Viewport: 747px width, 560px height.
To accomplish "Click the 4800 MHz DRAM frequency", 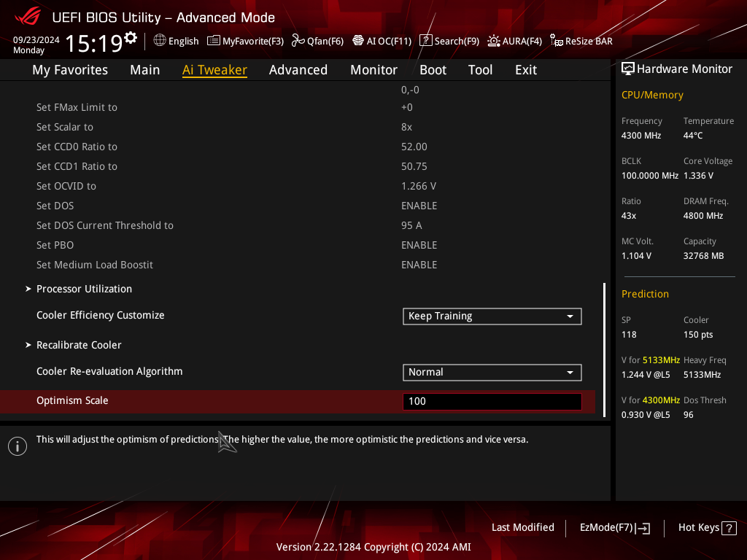I will pos(703,216).
